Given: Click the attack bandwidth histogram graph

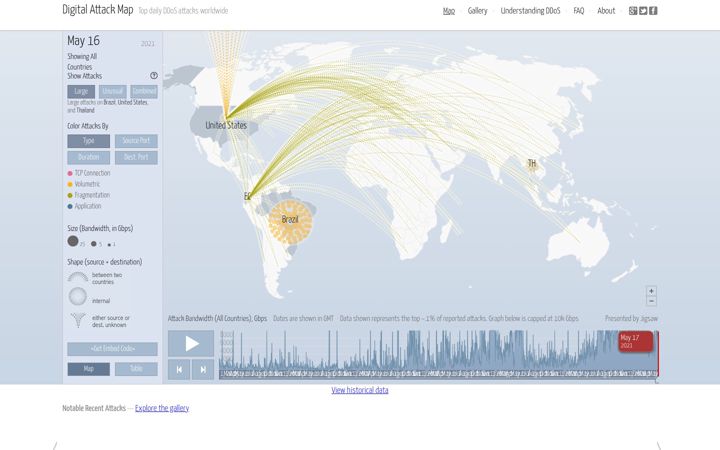Looking at the screenshot, I should pyautogui.click(x=439, y=354).
